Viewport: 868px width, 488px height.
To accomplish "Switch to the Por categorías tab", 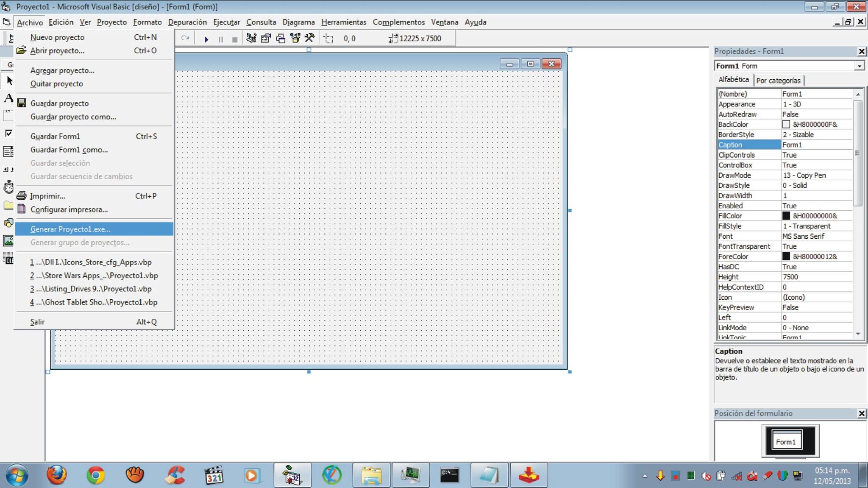I will click(x=779, y=81).
